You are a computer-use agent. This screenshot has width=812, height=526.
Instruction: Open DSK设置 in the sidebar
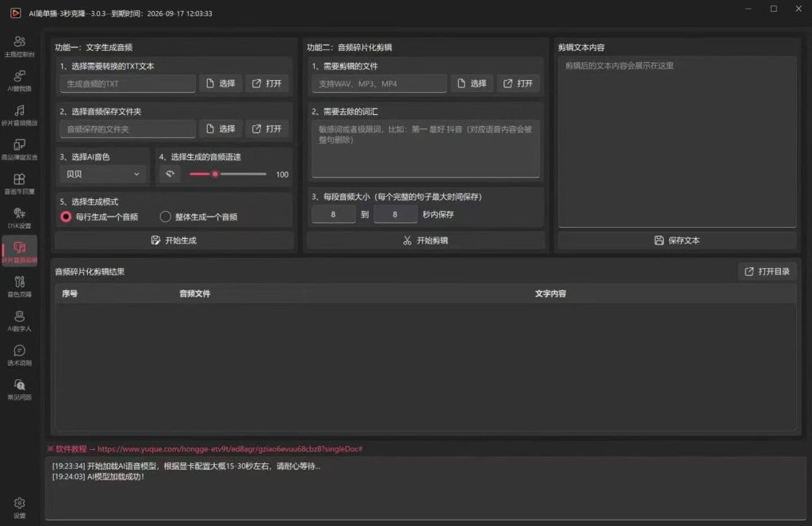point(19,217)
